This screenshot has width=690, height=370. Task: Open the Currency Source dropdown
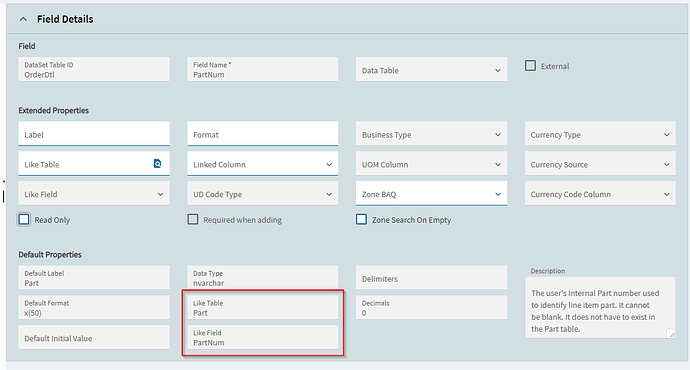[x=600, y=164]
